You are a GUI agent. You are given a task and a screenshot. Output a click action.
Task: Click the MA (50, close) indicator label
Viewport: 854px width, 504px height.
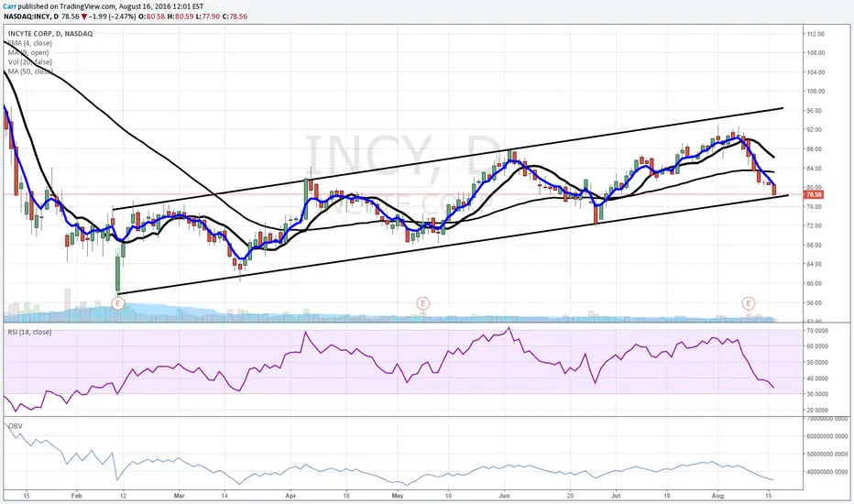[x=30, y=71]
